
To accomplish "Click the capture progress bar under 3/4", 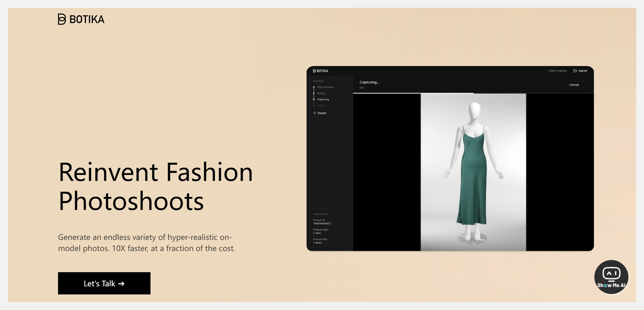I will pyautogui.click(x=473, y=93).
